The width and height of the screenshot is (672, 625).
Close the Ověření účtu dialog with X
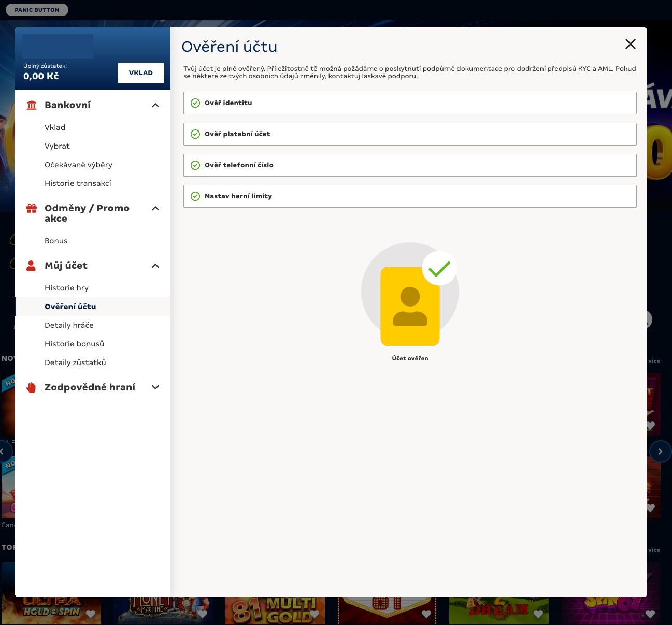pyautogui.click(x=630, y=44)
